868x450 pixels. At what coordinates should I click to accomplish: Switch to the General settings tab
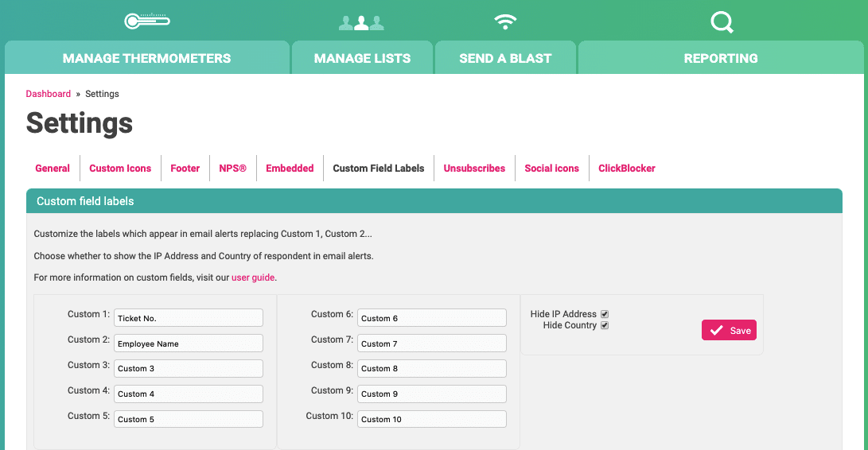[x=53, y=169]
